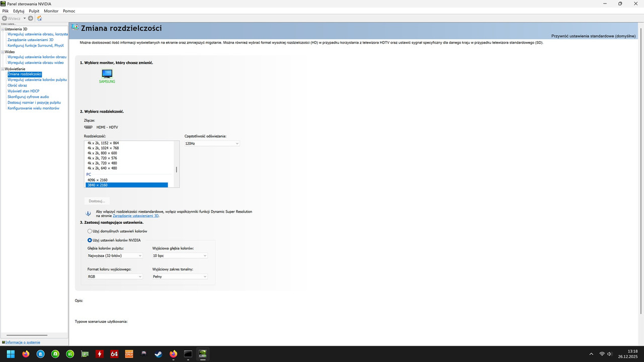Launch the red lightning bolt taskbar app
The width and height of the screenshot is (644, 362).
click(x=100, y=354)
